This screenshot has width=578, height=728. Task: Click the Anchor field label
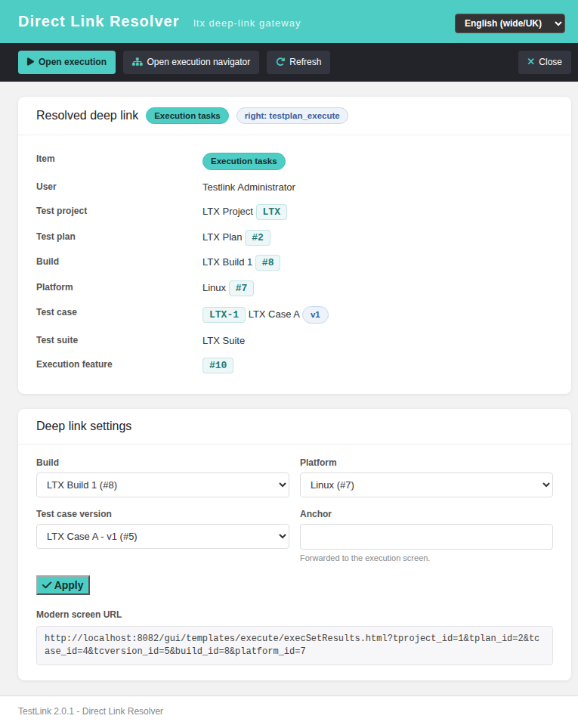point(316,514)
